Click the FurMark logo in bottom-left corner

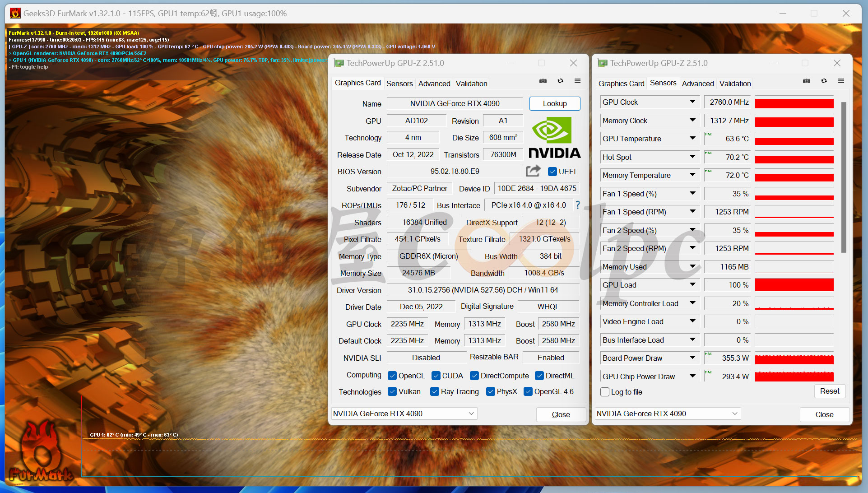click(41, 451)
